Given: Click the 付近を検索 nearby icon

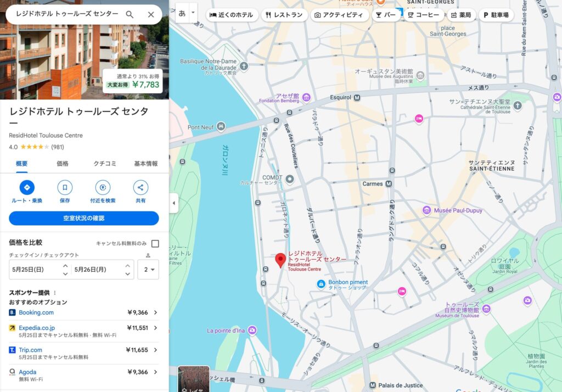Looking at the screenshot, I should coord(103,187).
